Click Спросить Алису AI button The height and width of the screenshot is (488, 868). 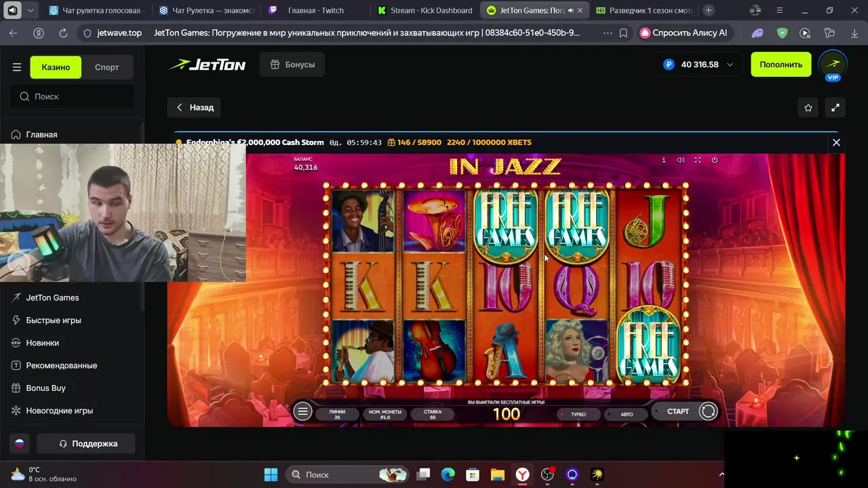click(x=684, y=33)
